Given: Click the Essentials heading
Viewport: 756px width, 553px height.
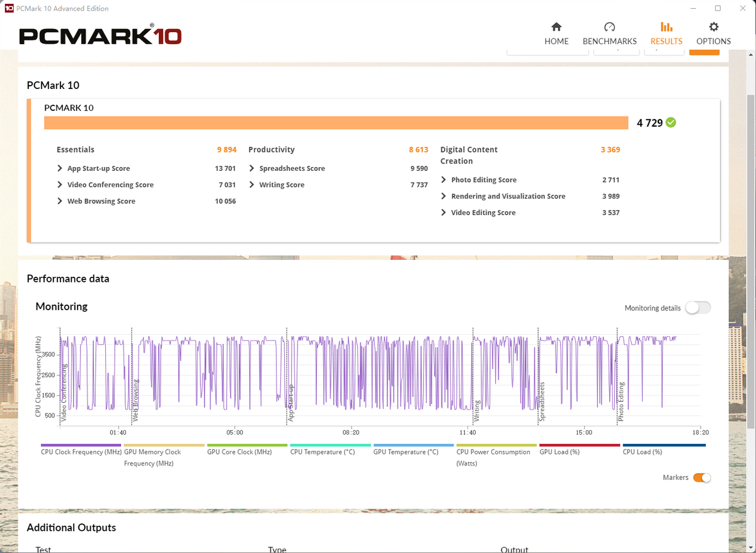Looking at the screenshot, I should click(76, 149).
